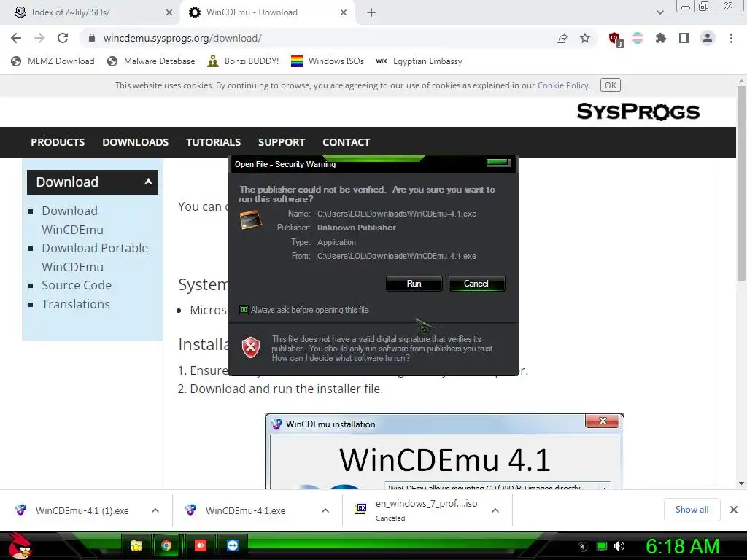Viewport: 747px width, 560px height.
Task: Open the Windows ISOs bookmark
Action: [328, 61]
